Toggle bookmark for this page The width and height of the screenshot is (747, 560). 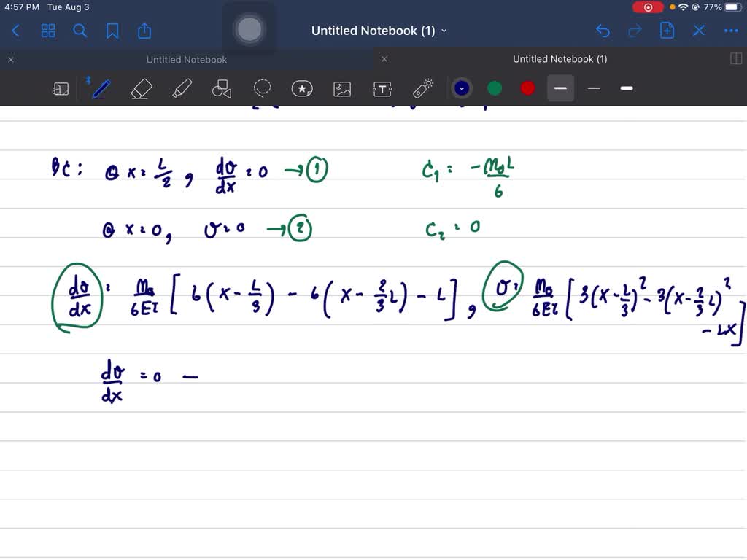point(112,31)
